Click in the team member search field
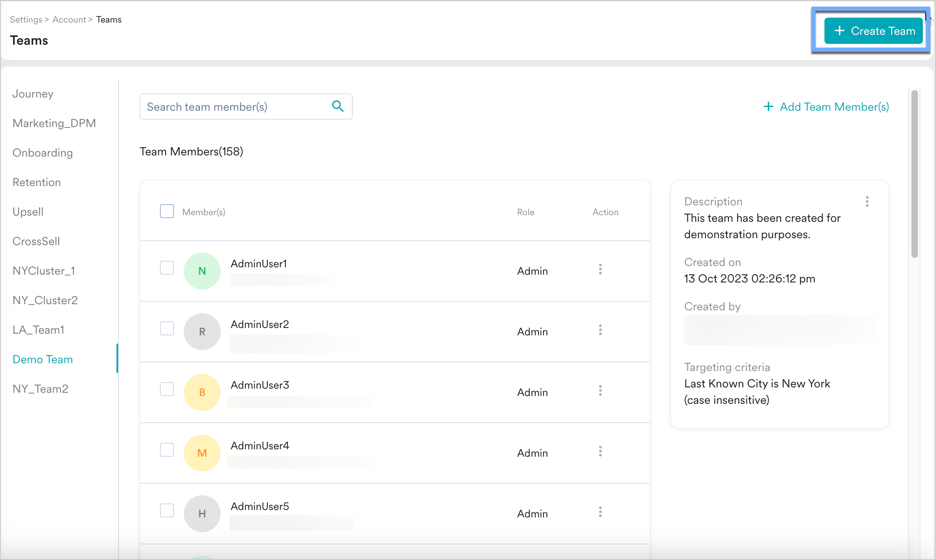 pos(230,107)
